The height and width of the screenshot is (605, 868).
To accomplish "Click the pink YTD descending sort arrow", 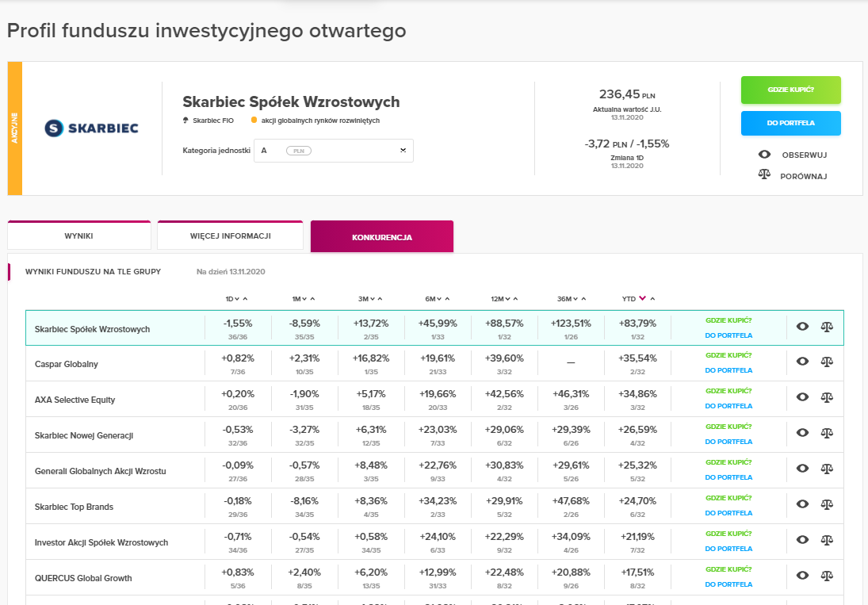I will (642, 298).
